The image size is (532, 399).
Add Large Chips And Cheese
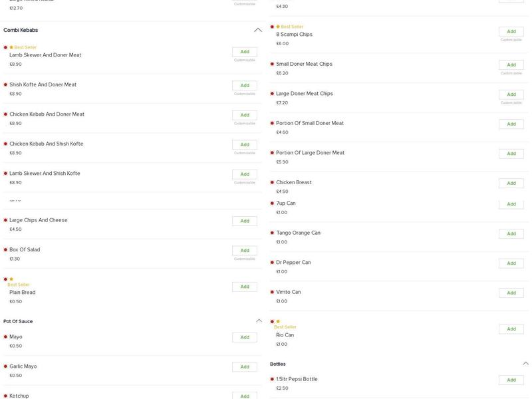pos(244,221)
